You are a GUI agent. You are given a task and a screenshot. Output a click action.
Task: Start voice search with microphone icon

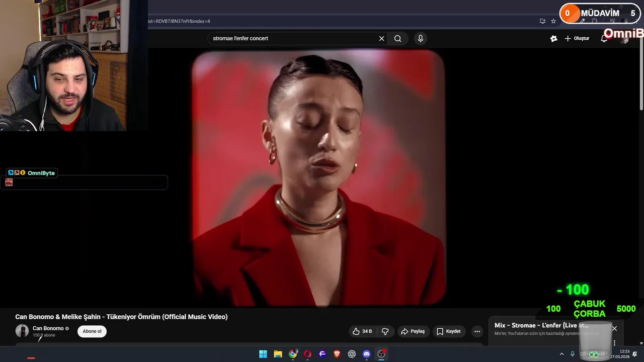click(421, 39)
